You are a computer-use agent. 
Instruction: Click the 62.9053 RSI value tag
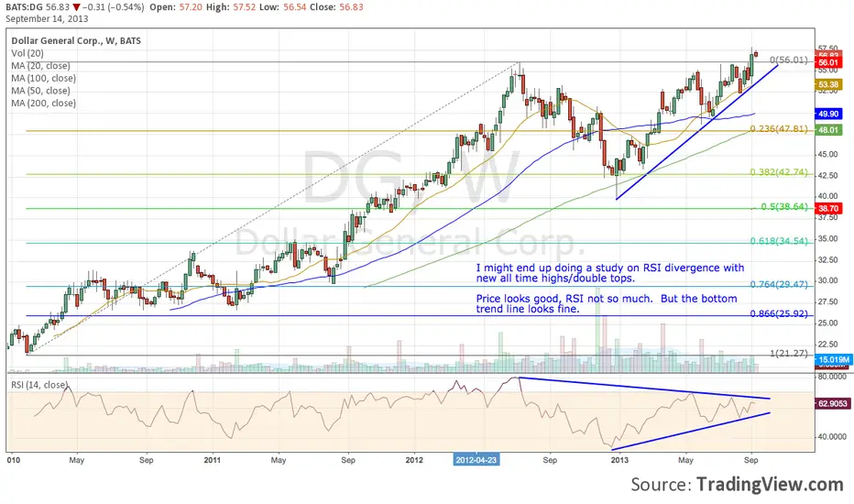click(x=833, y=404)
